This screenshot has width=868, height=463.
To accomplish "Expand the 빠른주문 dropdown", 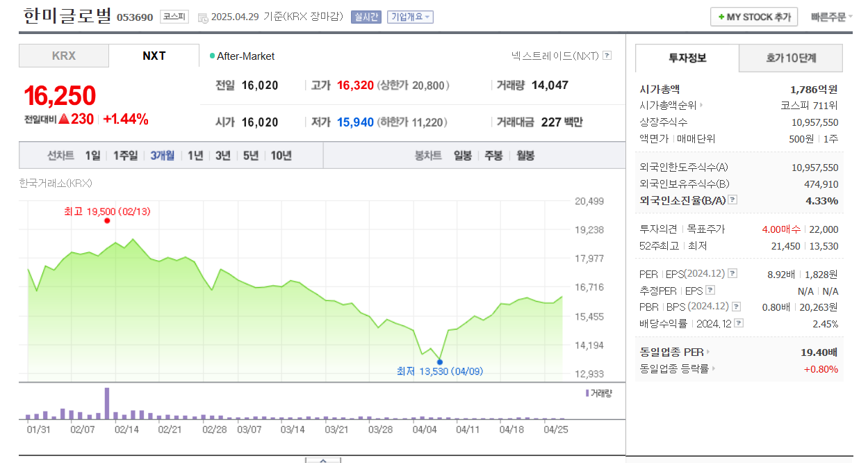I will (x=831, y=17).
